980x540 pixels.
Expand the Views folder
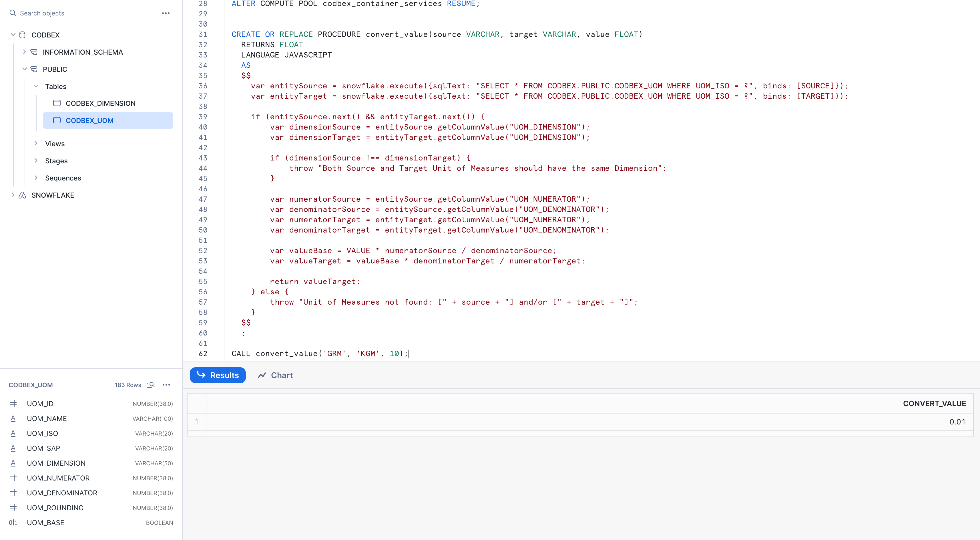(36, 143)
